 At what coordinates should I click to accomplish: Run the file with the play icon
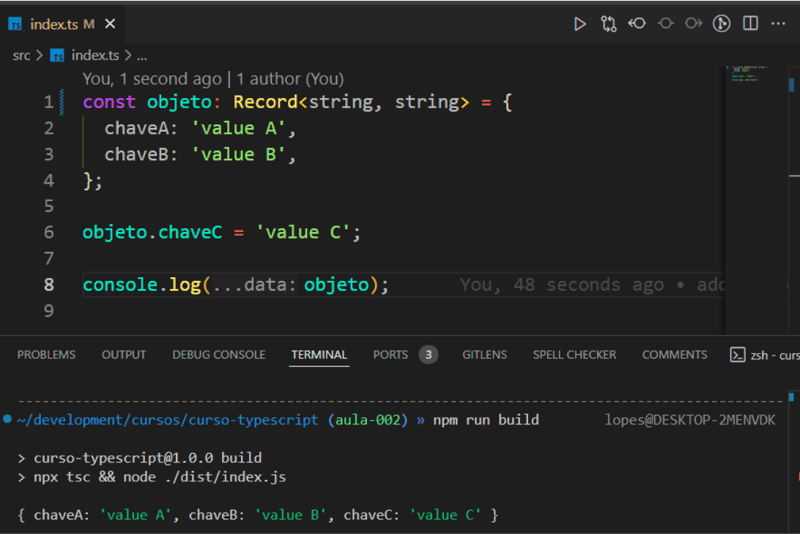[580, 24]
